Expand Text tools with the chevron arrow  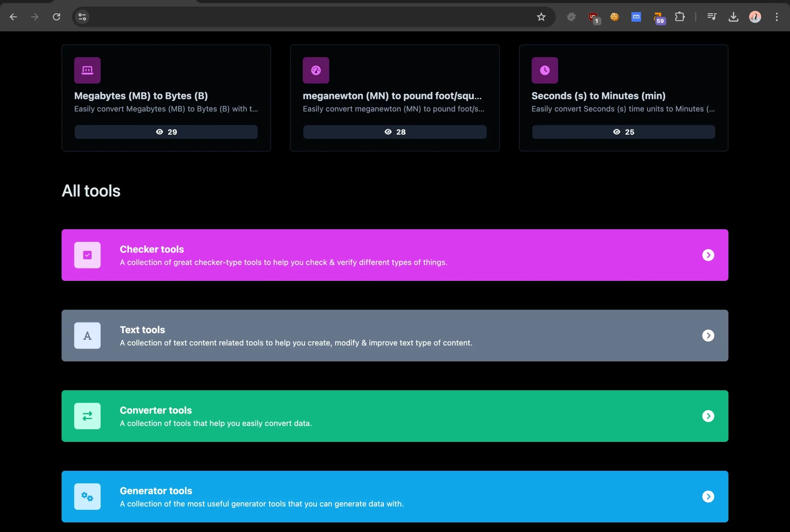coord(708,335)
